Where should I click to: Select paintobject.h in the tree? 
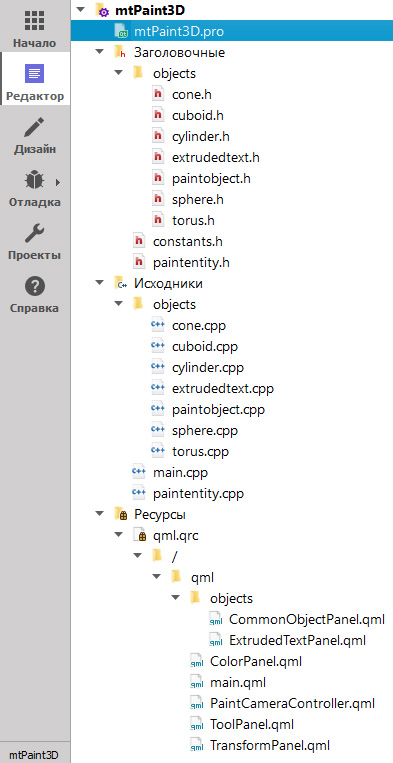tap(211, 179)
